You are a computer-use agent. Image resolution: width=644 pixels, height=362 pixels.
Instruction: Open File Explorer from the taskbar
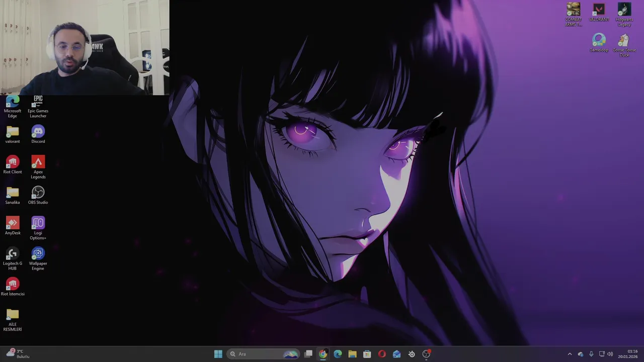pos(352,354)
